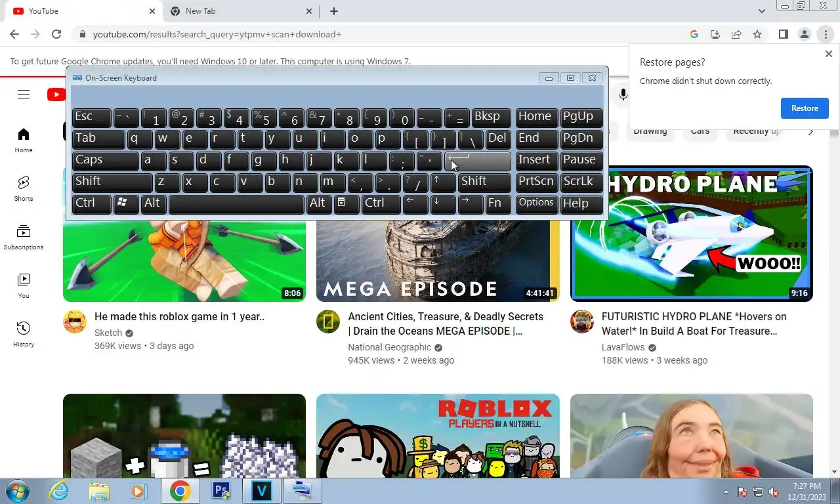Open Chrome three-dot menu
This screenshot has width=840, height=504.
[826, 34]
